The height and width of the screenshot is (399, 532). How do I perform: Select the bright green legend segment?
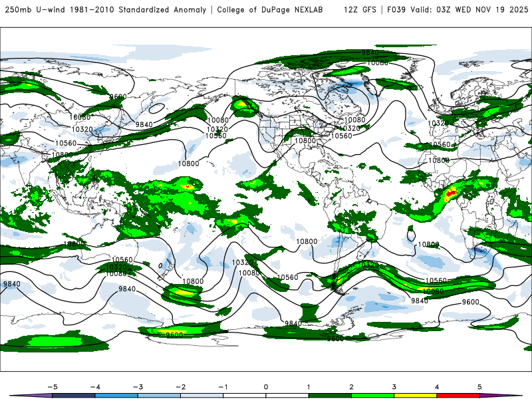coord(373,396)
